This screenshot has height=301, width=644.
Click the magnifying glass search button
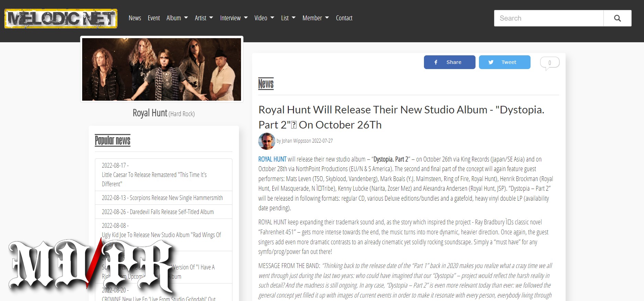(618, 18)
